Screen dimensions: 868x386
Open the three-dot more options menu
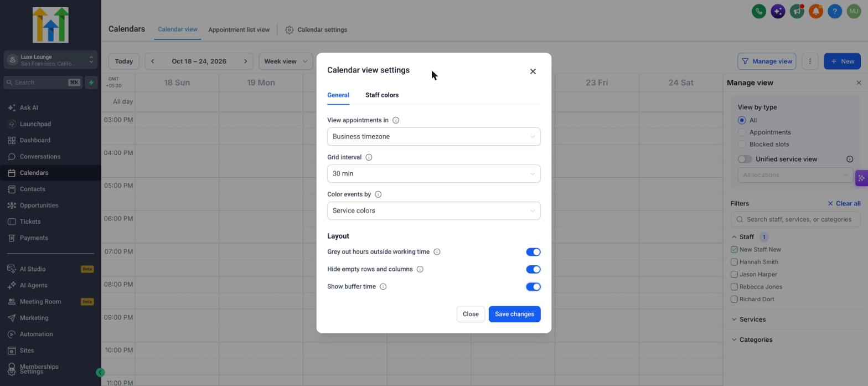pos(810,61)
